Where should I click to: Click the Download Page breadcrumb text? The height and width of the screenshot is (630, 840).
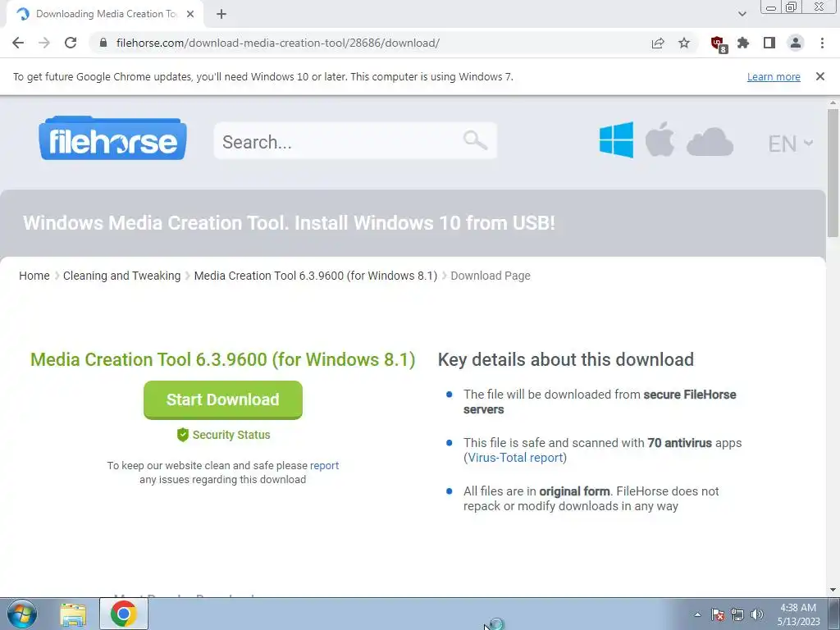[x=491, y=276]
